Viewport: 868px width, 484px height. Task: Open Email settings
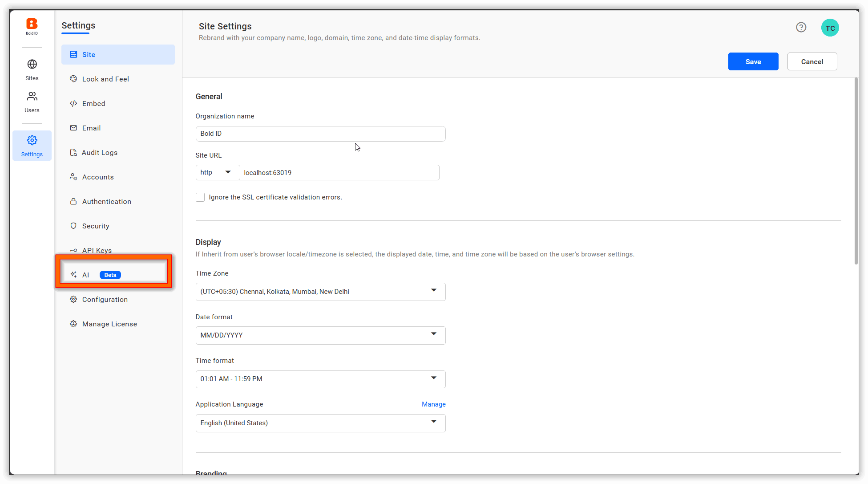point(118,128)
